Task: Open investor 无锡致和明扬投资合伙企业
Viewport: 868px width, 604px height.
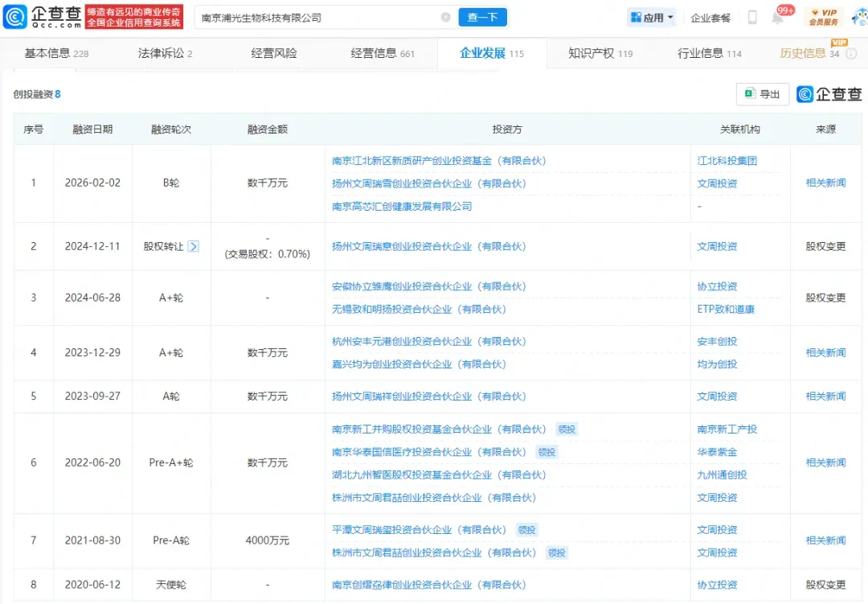Action: tap(419, 309)
